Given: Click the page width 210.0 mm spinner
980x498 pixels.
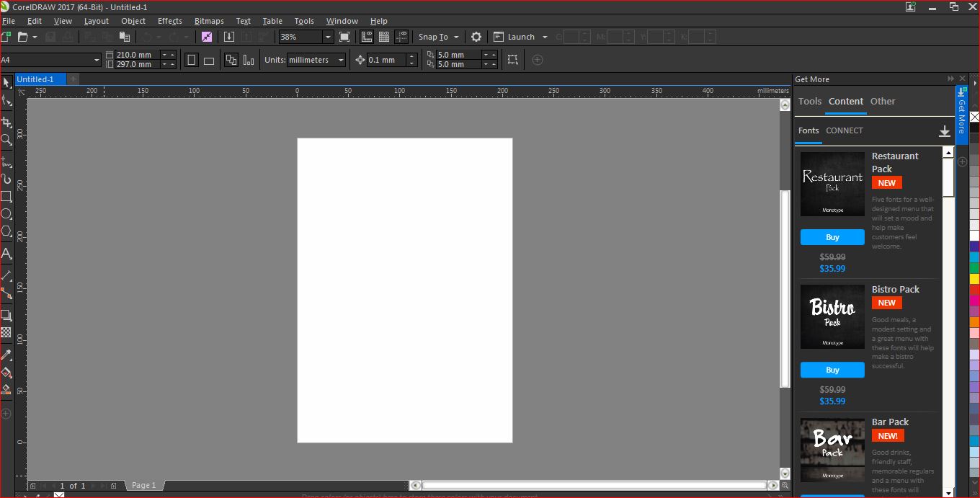Looking at the screenshot, I should (167, 55).
